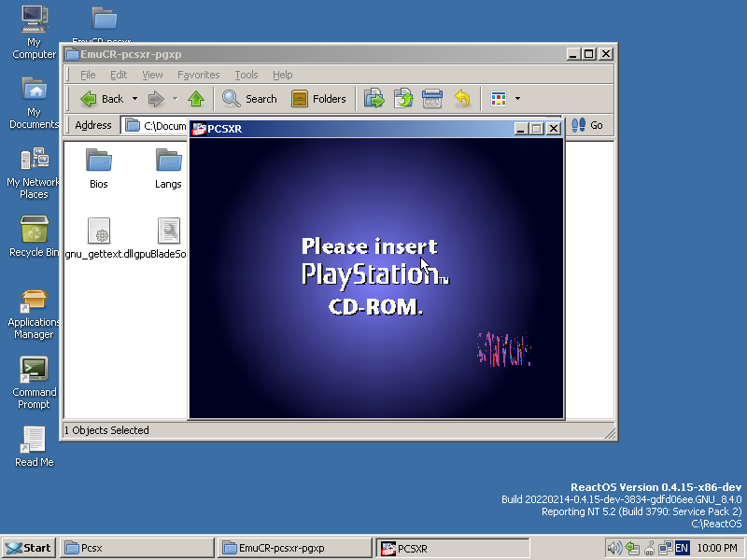Minimize the PCSXR emulator window
This screenshot has width=747, height=560.
(521, 129)
